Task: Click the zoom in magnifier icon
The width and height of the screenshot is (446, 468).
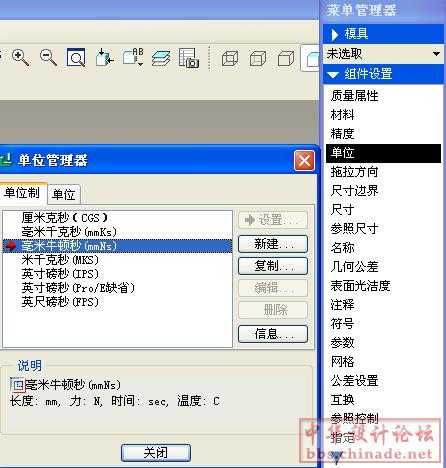Action: [20, 57]
